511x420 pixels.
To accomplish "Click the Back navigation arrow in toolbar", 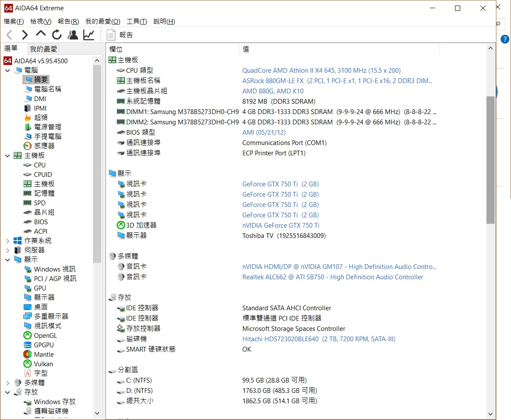I will click(9, 34).
